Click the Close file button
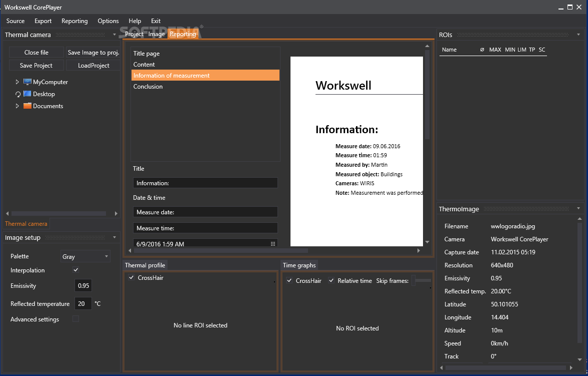Image resolution: width=588 pixels, height=376 pixels. pos(36,53)
